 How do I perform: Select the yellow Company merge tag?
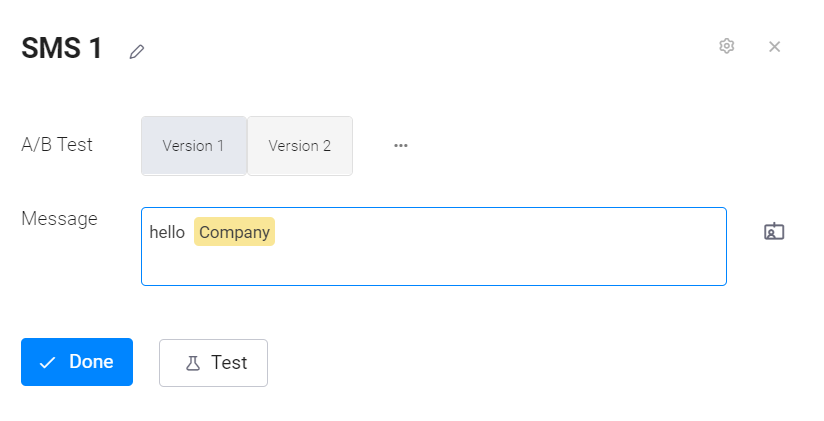pos(234,232)
